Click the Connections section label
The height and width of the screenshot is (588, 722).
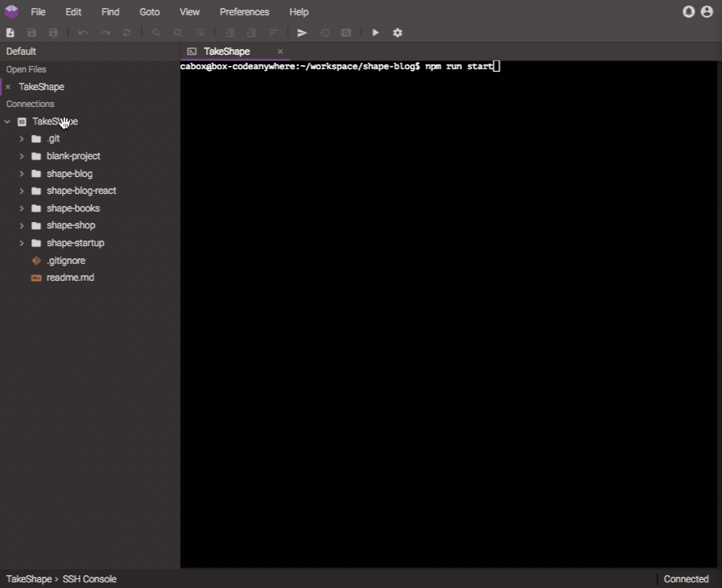[x=31, y=104]
